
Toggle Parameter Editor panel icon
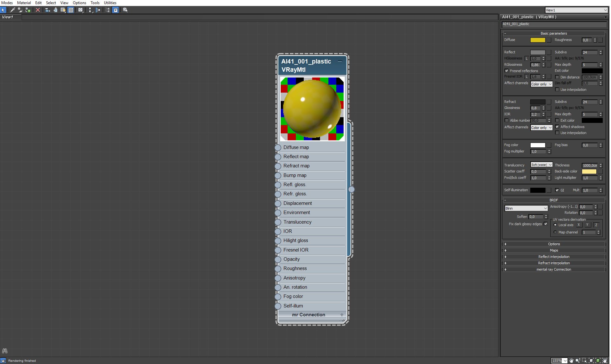pos(116,10)
